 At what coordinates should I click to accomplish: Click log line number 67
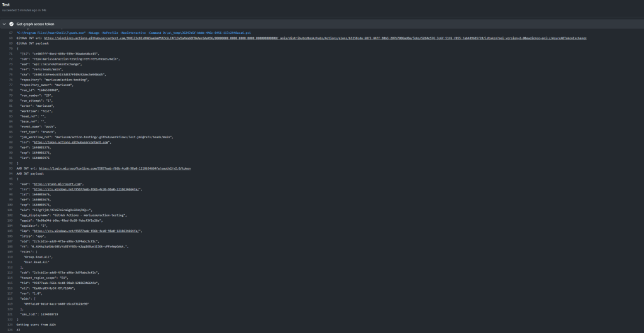pos(11,32)
